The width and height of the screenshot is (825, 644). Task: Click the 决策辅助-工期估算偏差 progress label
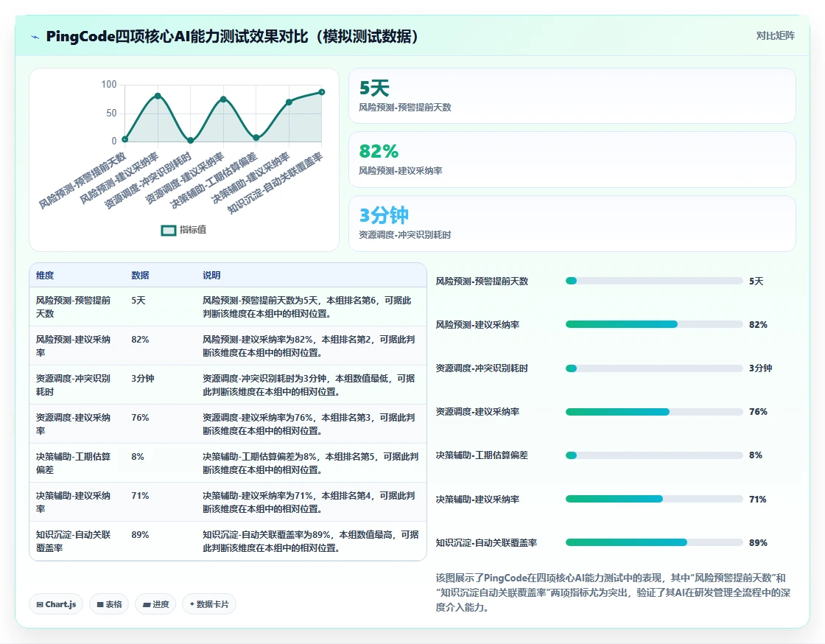(482, 455)
